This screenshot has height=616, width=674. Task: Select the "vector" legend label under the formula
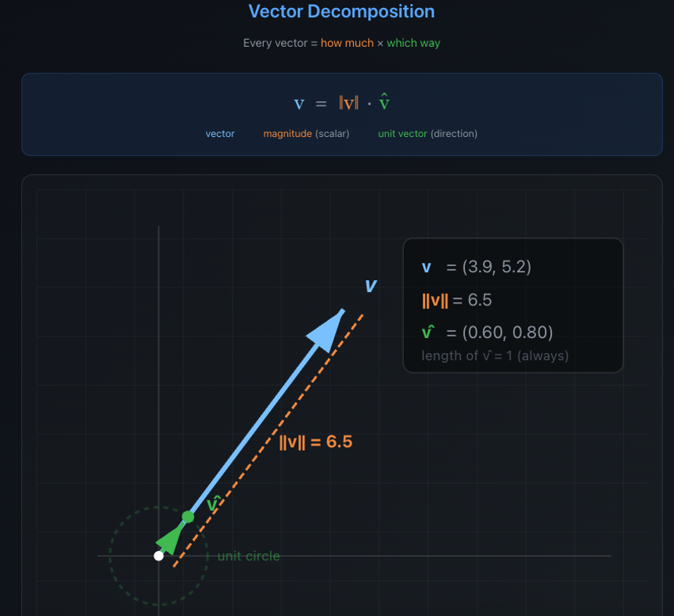[220, 134]
